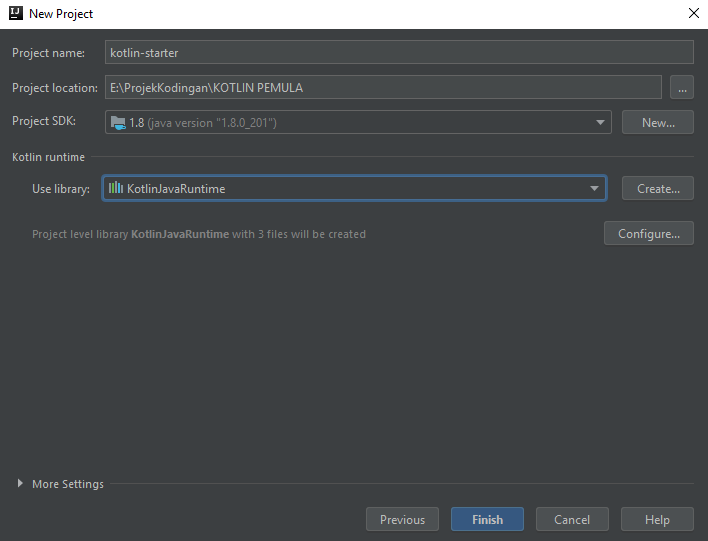Open the Use library dropdown arrow
The height and width of the screenshot is (541, 708).
pos(594,188)
